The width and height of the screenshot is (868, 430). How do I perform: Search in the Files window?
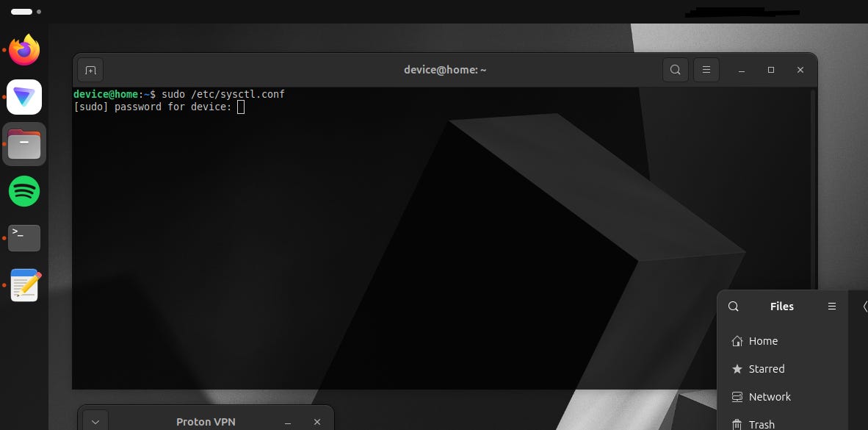point(734,307)
